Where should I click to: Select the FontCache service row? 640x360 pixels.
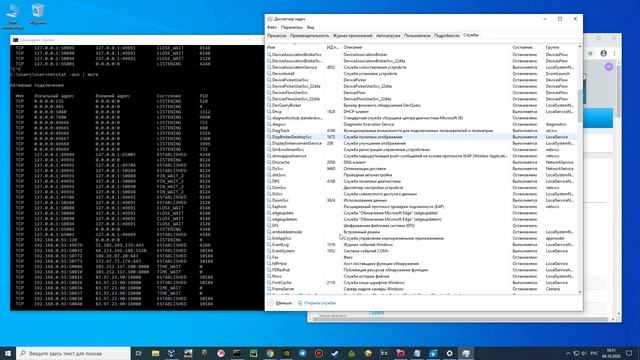[421, 282]
